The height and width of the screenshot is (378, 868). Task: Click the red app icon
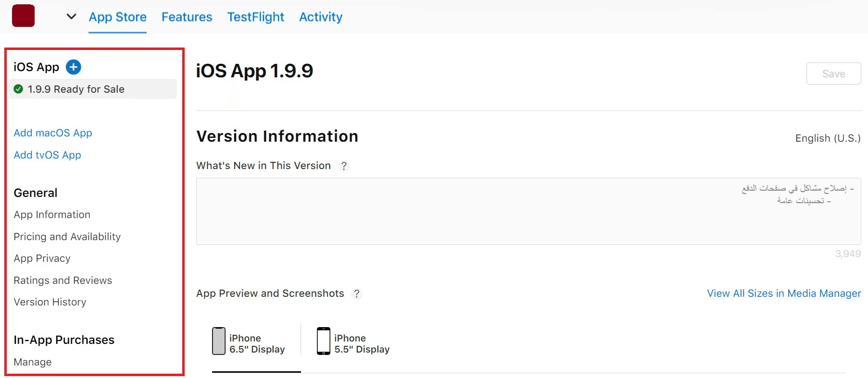23,16
